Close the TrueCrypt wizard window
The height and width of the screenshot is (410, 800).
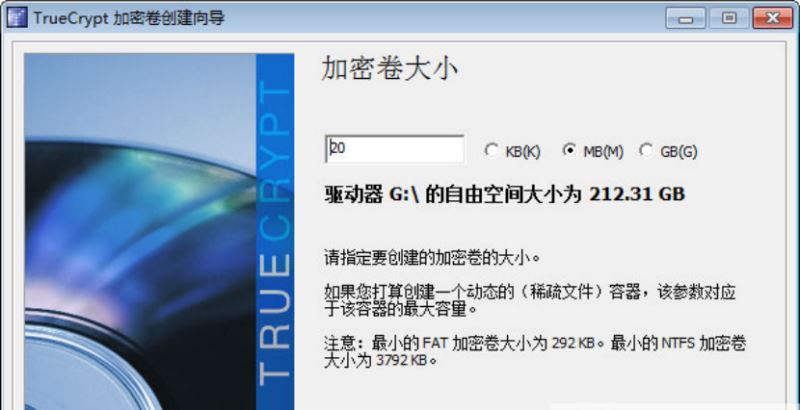773,18
